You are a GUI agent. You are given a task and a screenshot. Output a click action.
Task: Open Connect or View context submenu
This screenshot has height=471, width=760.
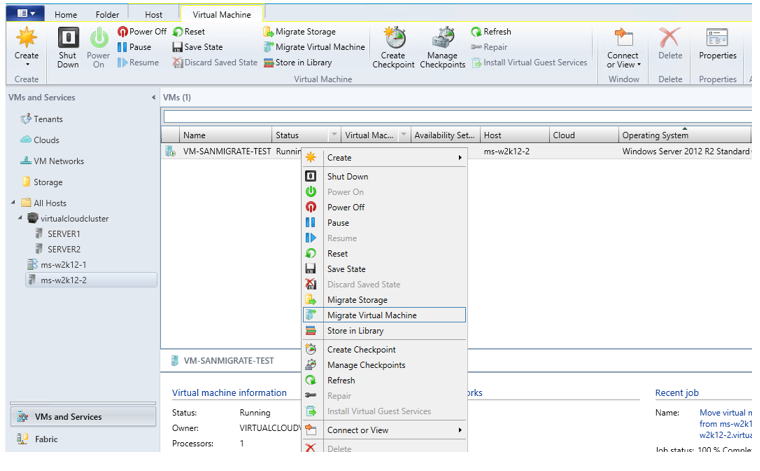pyautogui.click(x=384, y=430)
